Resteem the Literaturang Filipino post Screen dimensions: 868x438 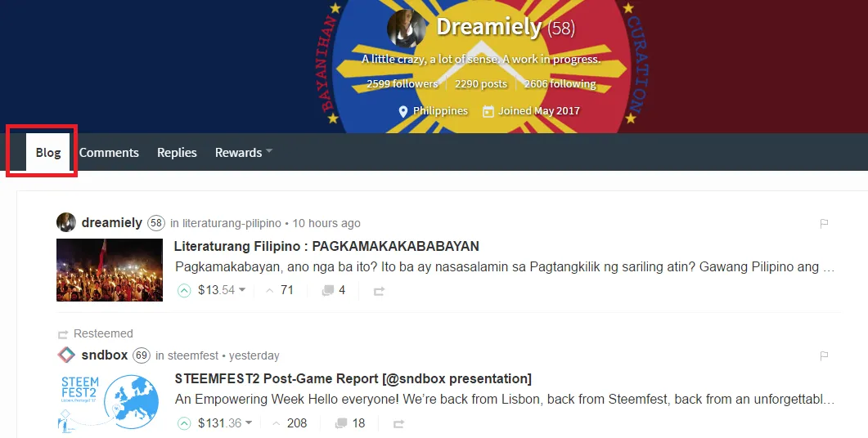click(x=380, y=291)
